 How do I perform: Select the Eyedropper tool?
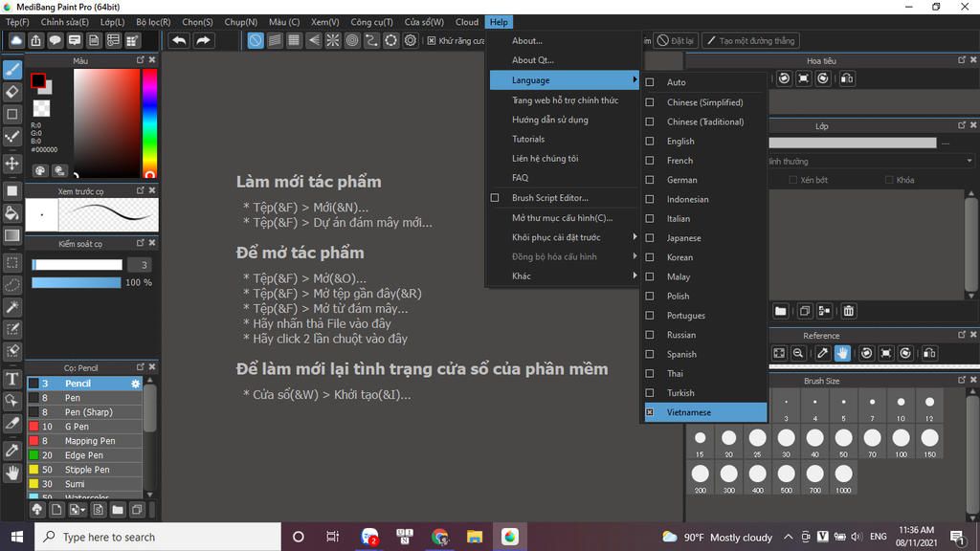click(12, 450)
